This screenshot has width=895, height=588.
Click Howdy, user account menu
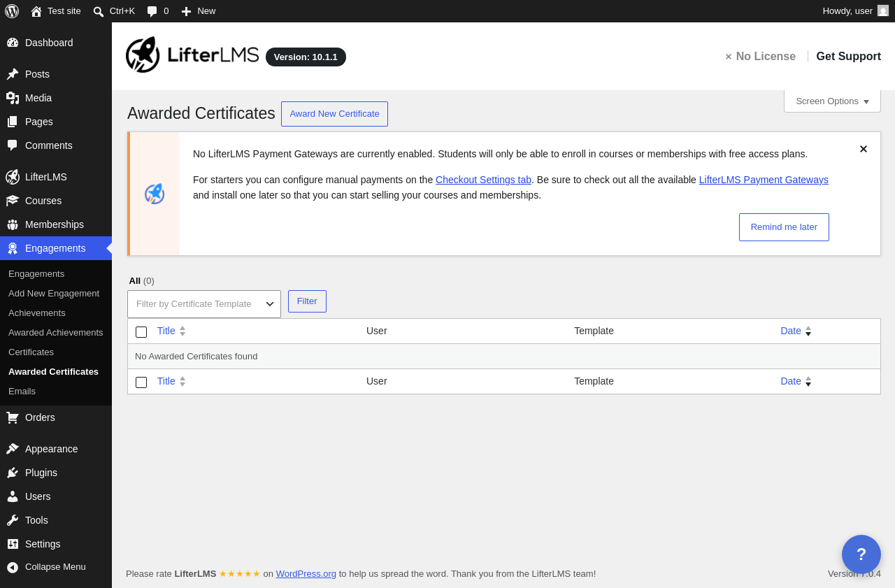click(855, 11)
